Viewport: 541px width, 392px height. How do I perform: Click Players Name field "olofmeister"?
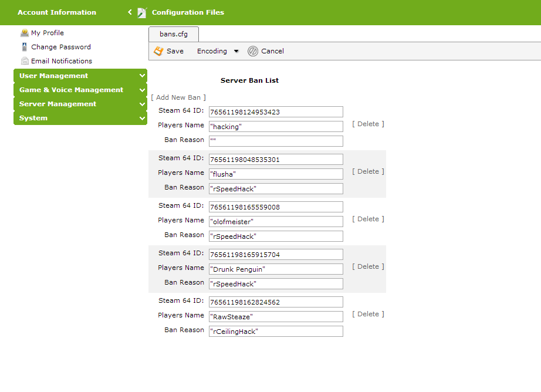point(276,222)
